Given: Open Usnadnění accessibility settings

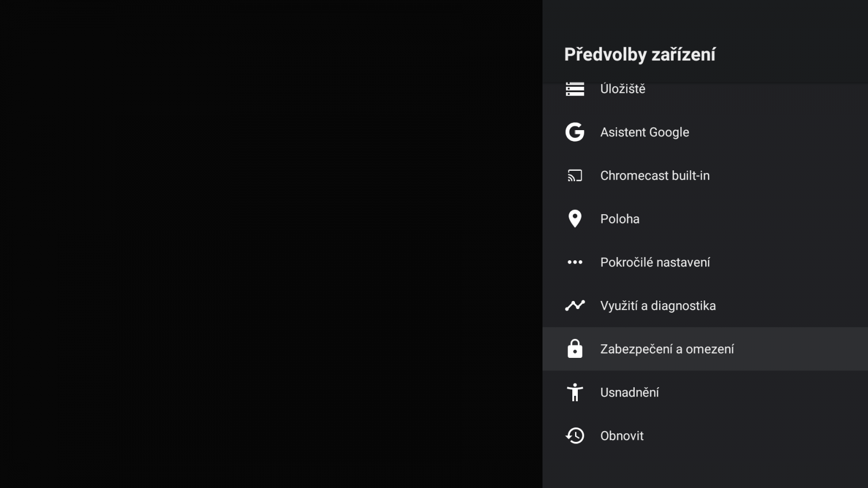Looking at the screenshot, I should coord(629,393).
